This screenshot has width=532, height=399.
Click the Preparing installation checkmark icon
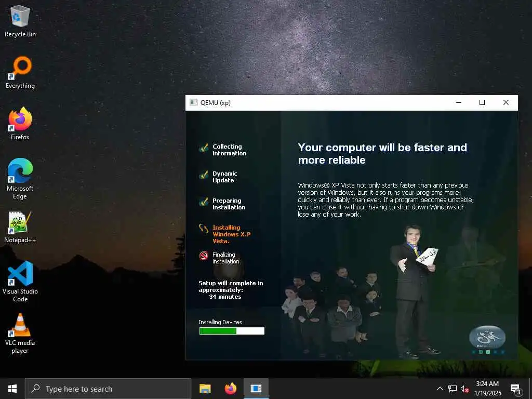tap(204, 202)
